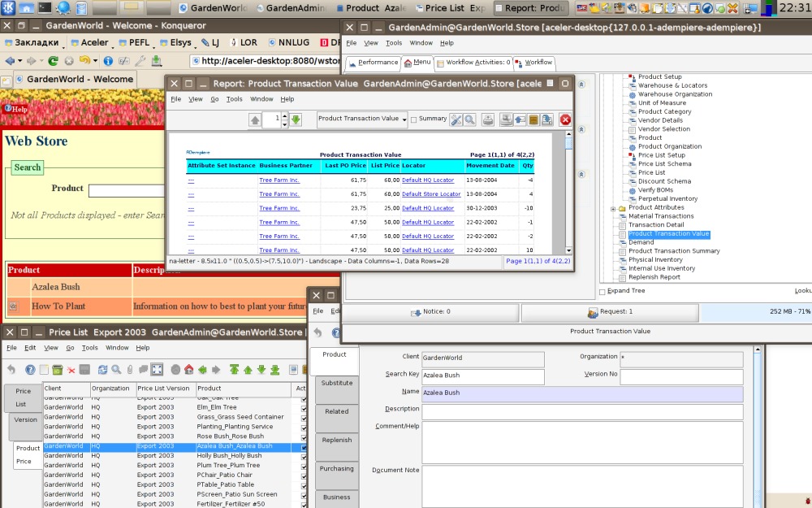Open the PEFL bookmark folder dropdown

point(136,42)
